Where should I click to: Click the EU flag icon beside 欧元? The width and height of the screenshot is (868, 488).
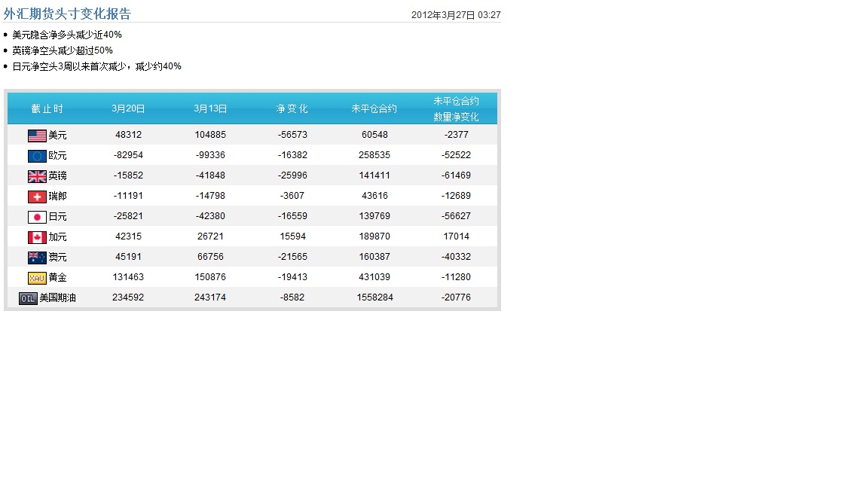coord(37,156)
